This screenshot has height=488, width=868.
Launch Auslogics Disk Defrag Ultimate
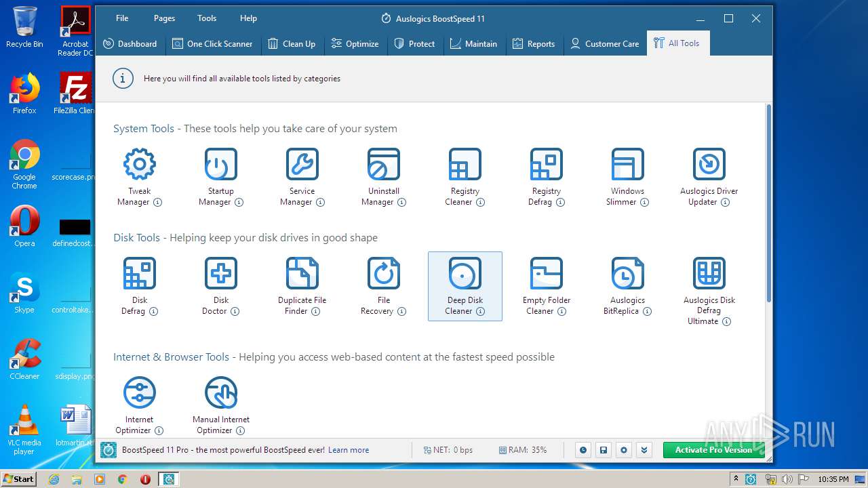pos(709,291)
